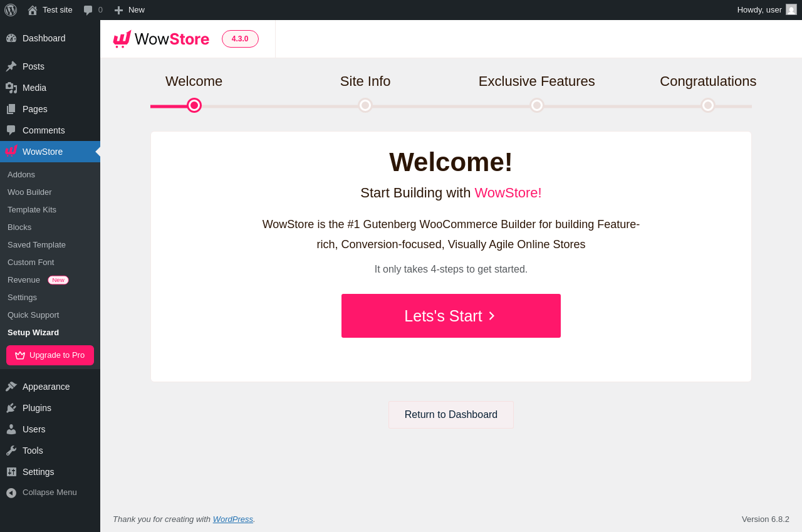This screenshot has height=532, width=802.
Task: Click the Posts pin icon
Action: [x=11, y=66]
